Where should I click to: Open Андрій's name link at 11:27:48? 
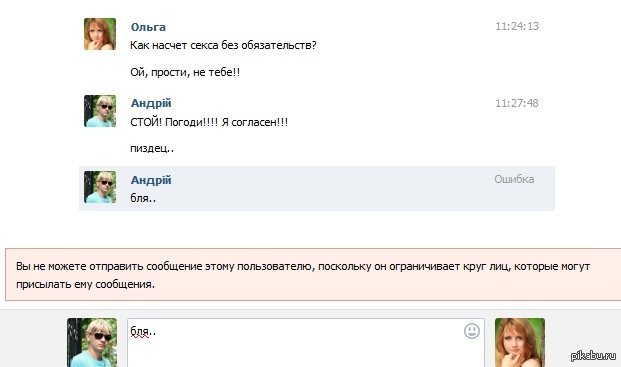(151, 103)
